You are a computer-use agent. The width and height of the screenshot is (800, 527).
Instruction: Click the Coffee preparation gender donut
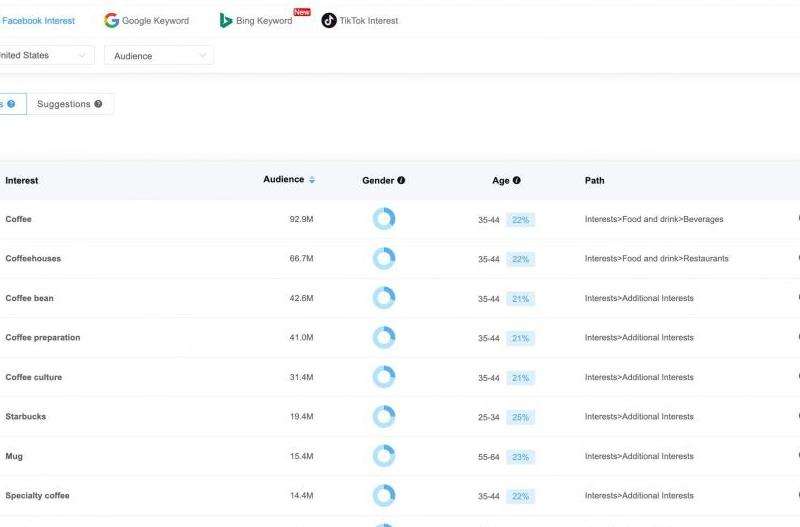pos(384,337)
